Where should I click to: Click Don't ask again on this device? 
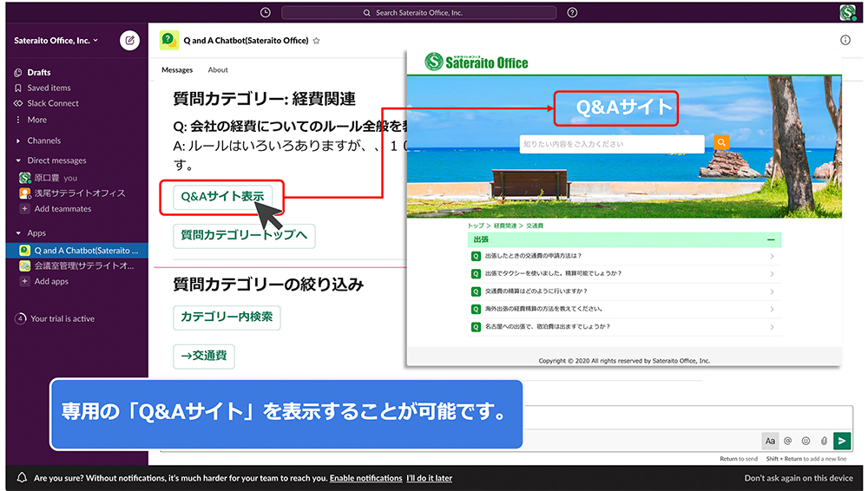(x=799, y=478)
